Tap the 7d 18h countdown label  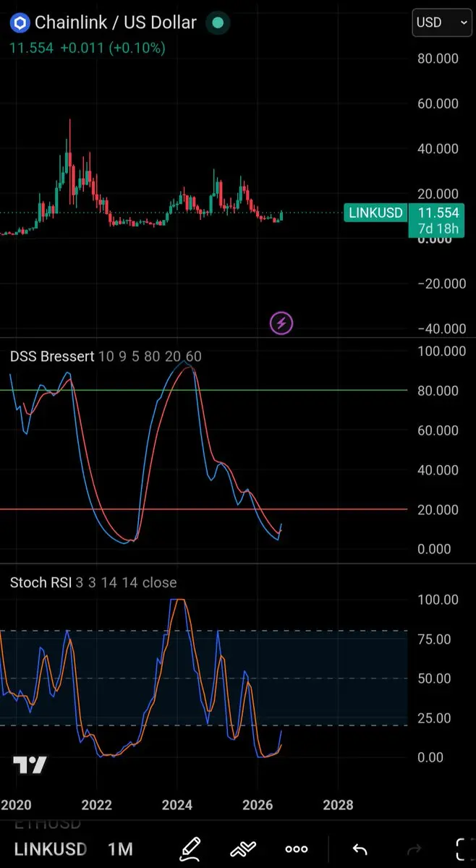tap(438, 229)
